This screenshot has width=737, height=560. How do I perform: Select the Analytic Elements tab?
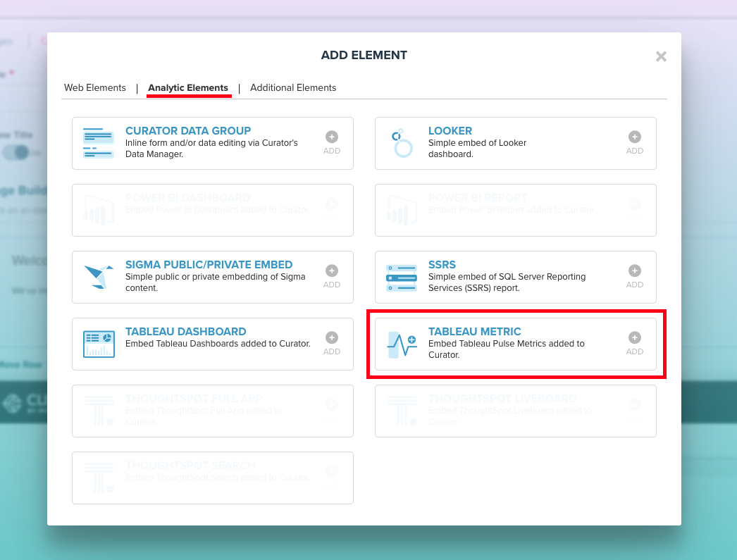point(188,88)
